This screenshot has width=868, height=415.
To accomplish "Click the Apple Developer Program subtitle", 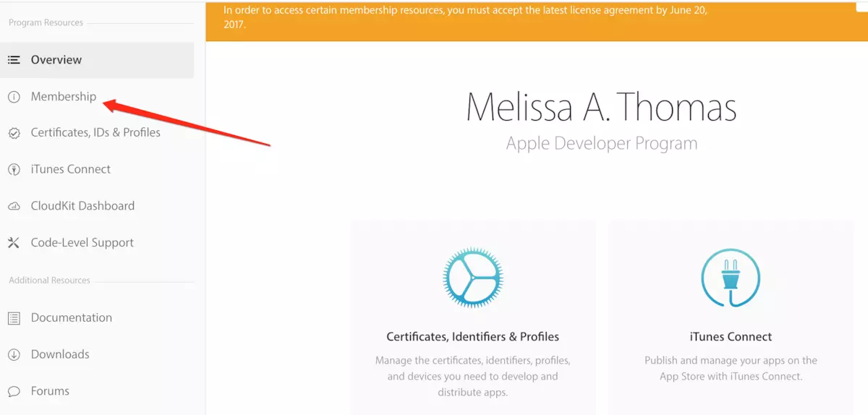I will click(602, 143).
